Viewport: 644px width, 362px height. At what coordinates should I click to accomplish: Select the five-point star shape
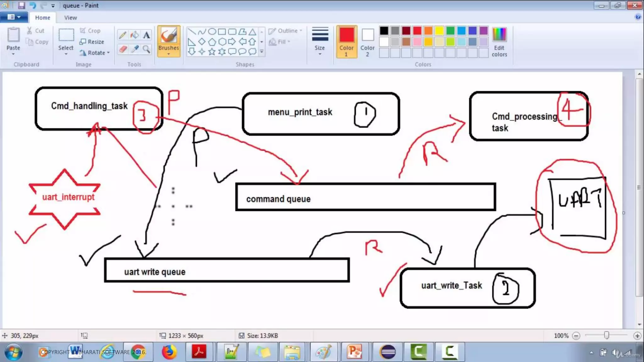tap(212, 52)
